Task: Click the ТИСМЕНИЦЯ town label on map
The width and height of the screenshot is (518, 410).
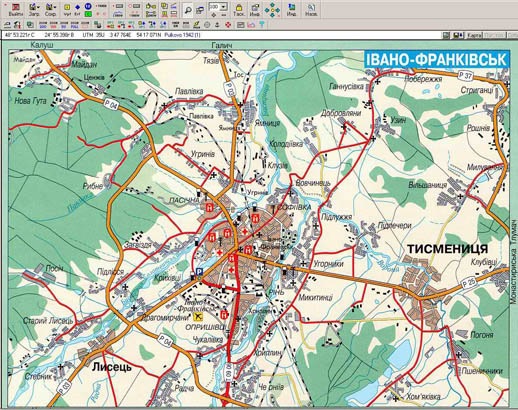Action: [448, 249]
